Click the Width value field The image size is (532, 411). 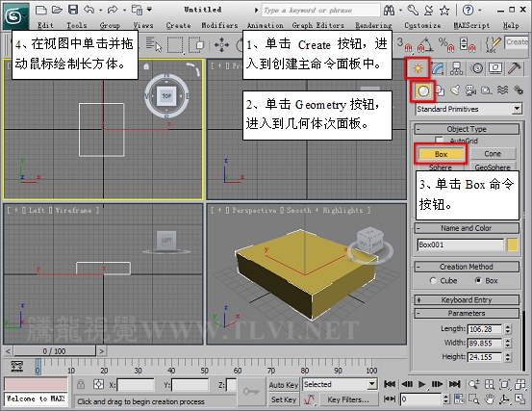[485, 343]
